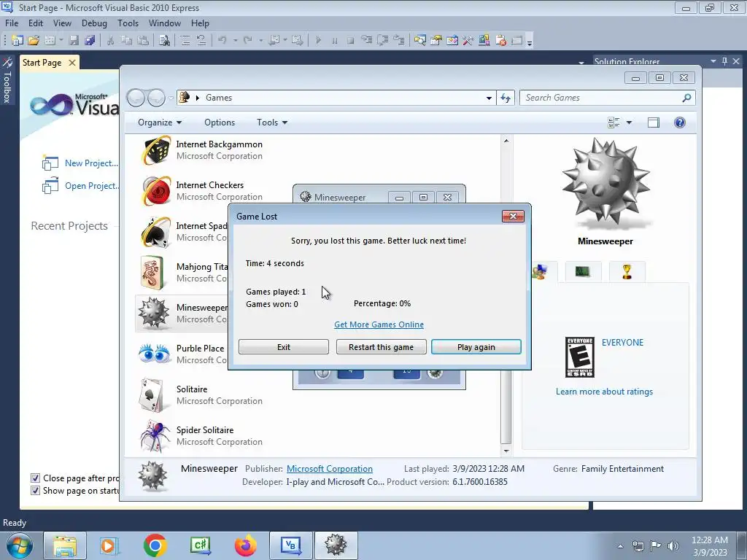Viewport: 747px width, 560px height.
Task: Toggle 'Close page after project load' checkbox
Action: pyautogui.click(x=35, y=478)
